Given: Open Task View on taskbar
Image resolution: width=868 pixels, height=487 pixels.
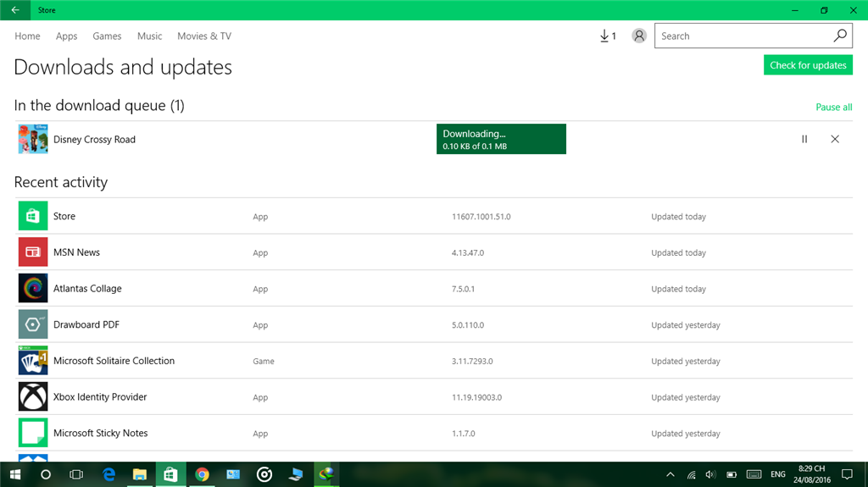Looking at the screenshot, I should click(76, 474).
